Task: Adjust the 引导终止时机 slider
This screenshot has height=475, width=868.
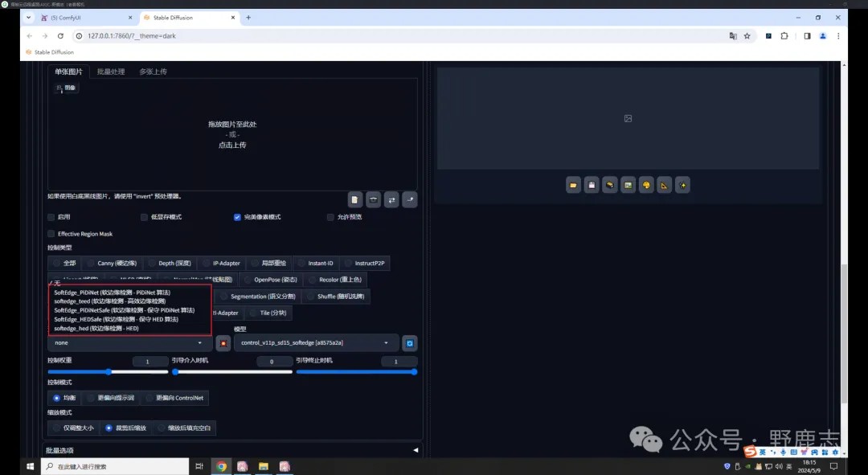Action: pyautogui.click(x=357, y=372)
